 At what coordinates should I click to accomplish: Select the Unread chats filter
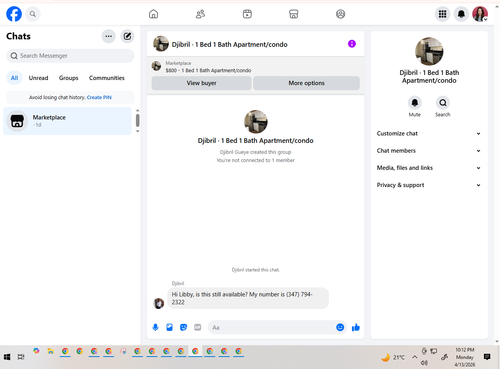[38, 78]
